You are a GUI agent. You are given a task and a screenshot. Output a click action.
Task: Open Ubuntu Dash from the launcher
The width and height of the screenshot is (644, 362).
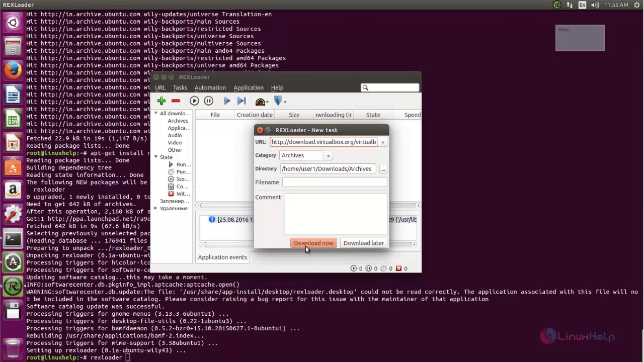(13, 23)
